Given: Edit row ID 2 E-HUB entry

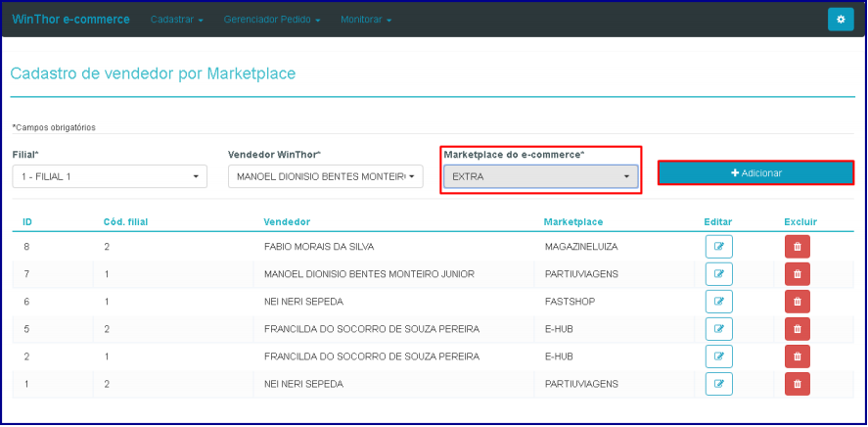Looking at the screenshot, I should click(x=718, y=356).
